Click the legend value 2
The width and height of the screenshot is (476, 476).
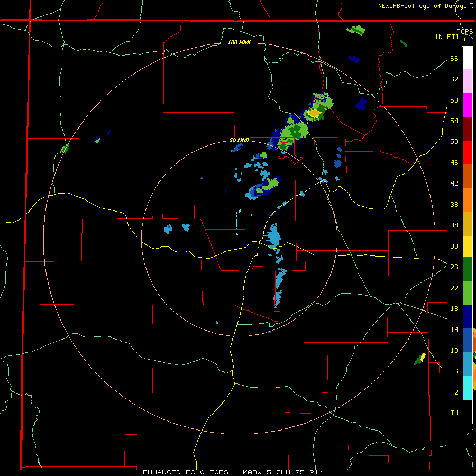click(456, 392)
